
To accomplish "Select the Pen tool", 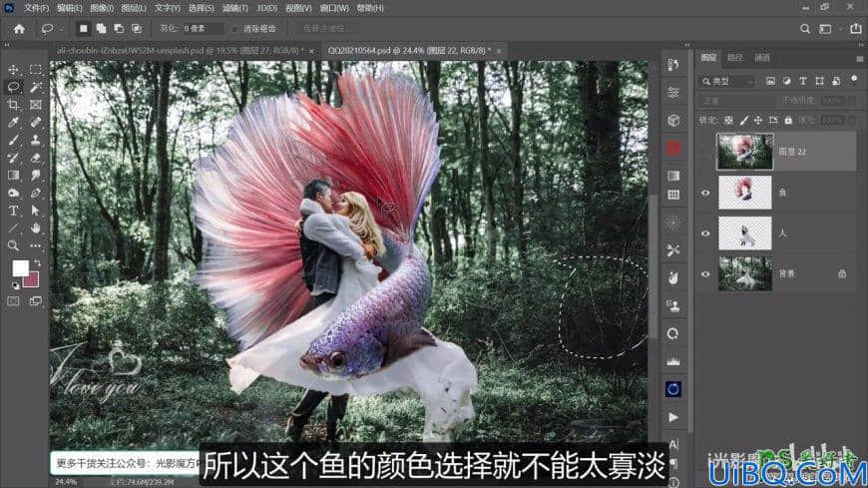I will pos(36,194).
